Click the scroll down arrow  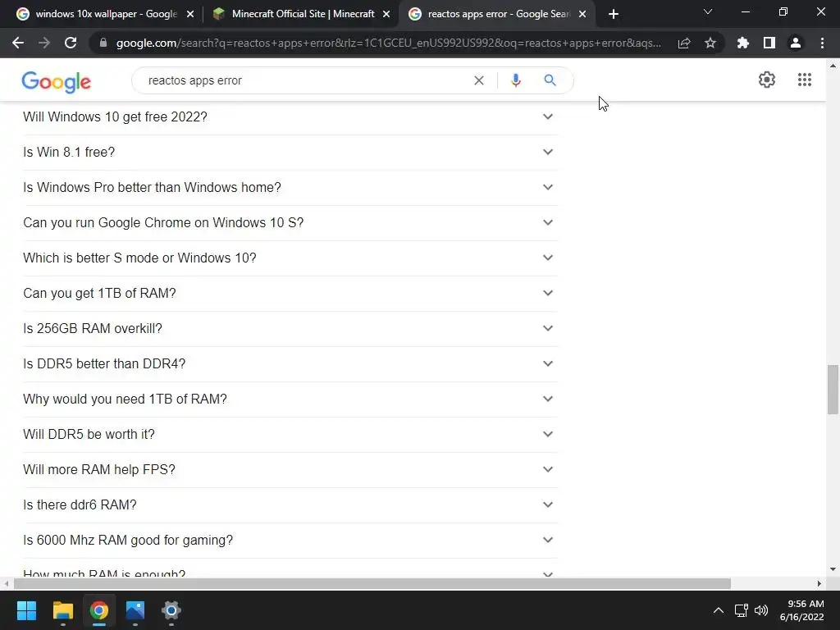pos(833,569)
